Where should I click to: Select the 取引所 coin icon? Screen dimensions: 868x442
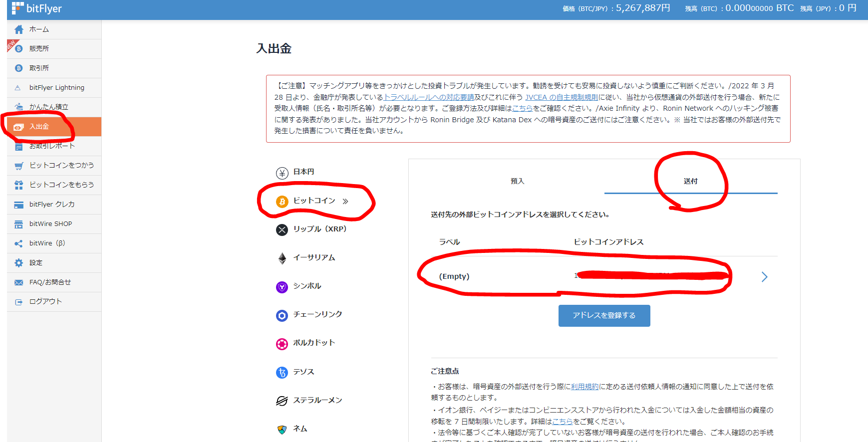[x=19, y=68]
